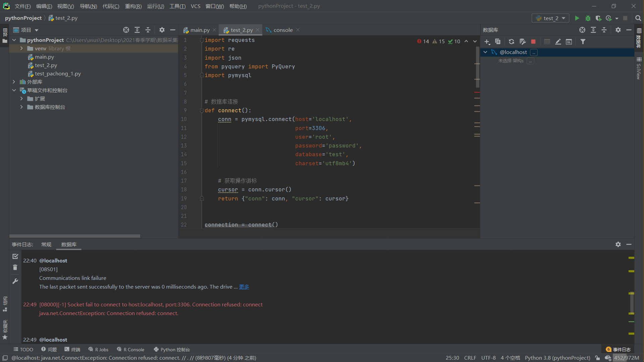Open R Jobs tool window
The image size is (644, 362).
click(98, 349)
